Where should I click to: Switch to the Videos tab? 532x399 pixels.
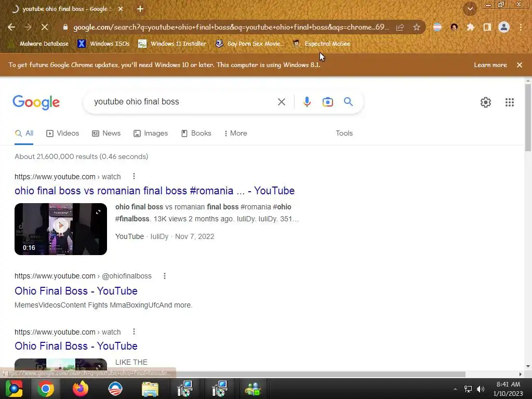(x=63, y=134)
